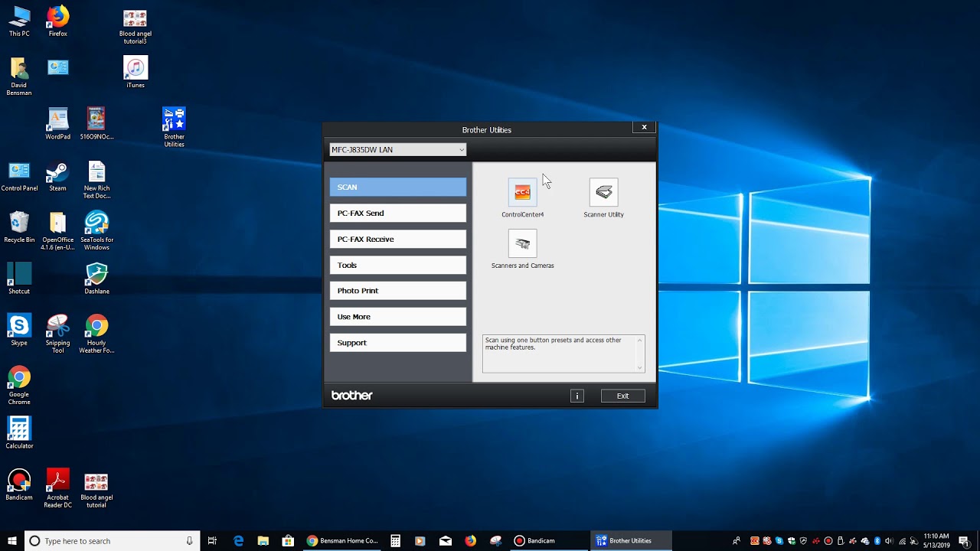Select the OpenOffice desktop icon
The width and height of the screenshot is (980, 551).
click(x=57, y=231)
